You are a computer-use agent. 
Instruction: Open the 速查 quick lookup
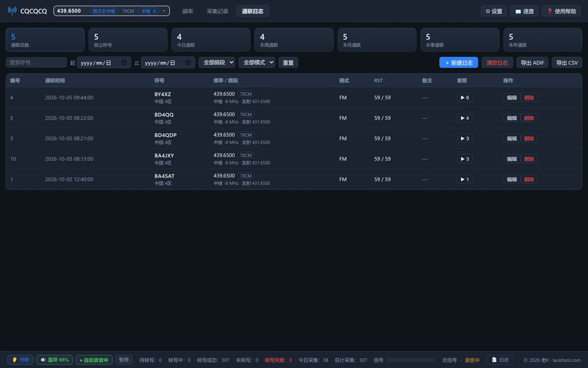[524, 11]
